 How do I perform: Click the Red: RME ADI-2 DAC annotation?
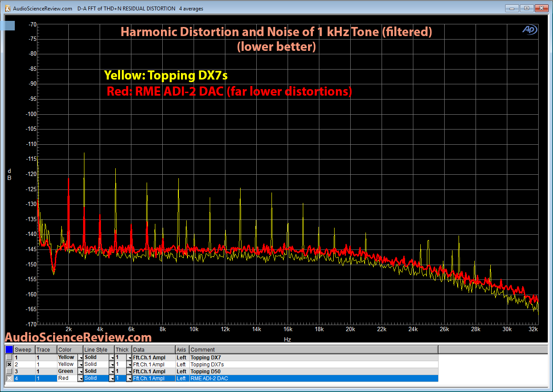229,91
